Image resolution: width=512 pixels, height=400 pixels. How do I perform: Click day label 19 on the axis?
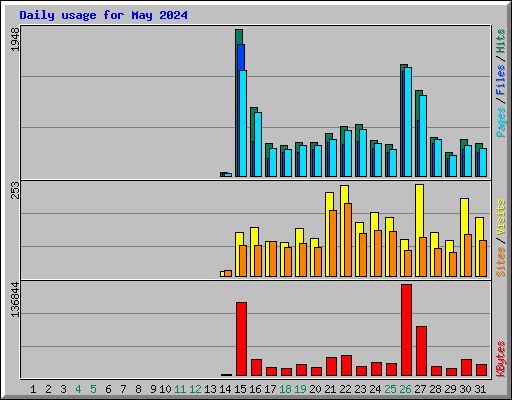(x=300, y=389)
